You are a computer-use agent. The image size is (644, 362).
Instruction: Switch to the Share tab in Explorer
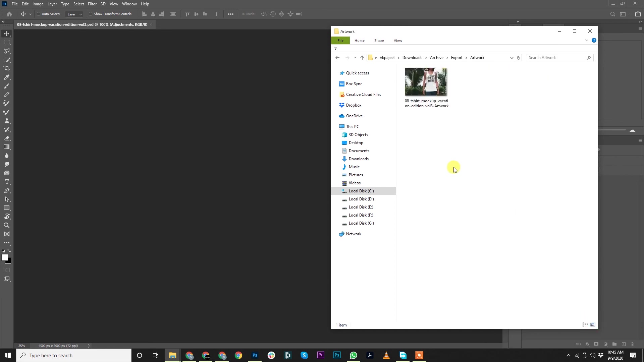point(379,40)
